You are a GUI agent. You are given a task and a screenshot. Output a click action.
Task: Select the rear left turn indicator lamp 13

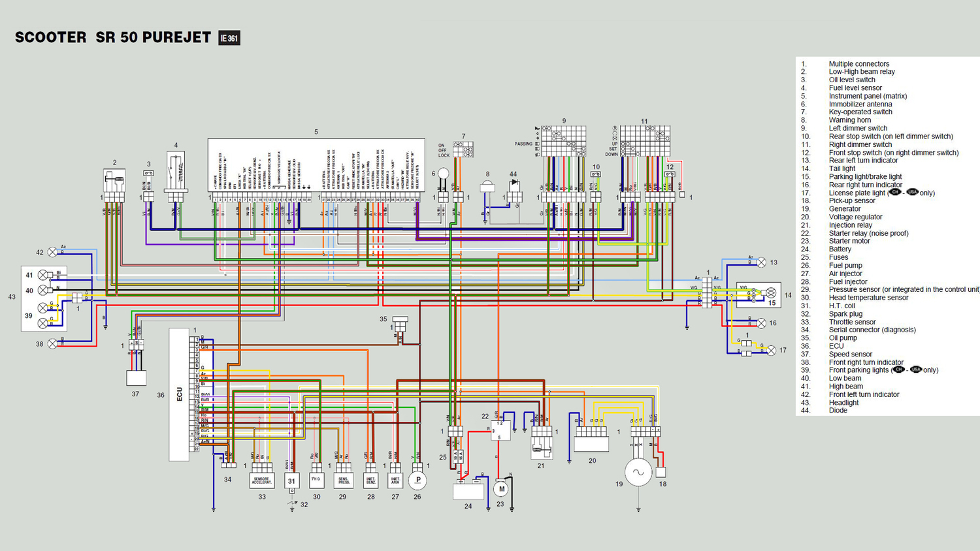click(x=762, y=262)
